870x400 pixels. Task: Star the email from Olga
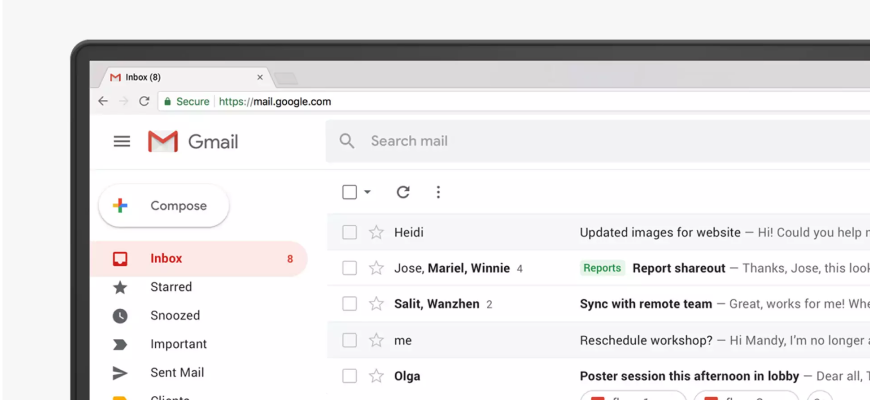(x=376, y=376)
